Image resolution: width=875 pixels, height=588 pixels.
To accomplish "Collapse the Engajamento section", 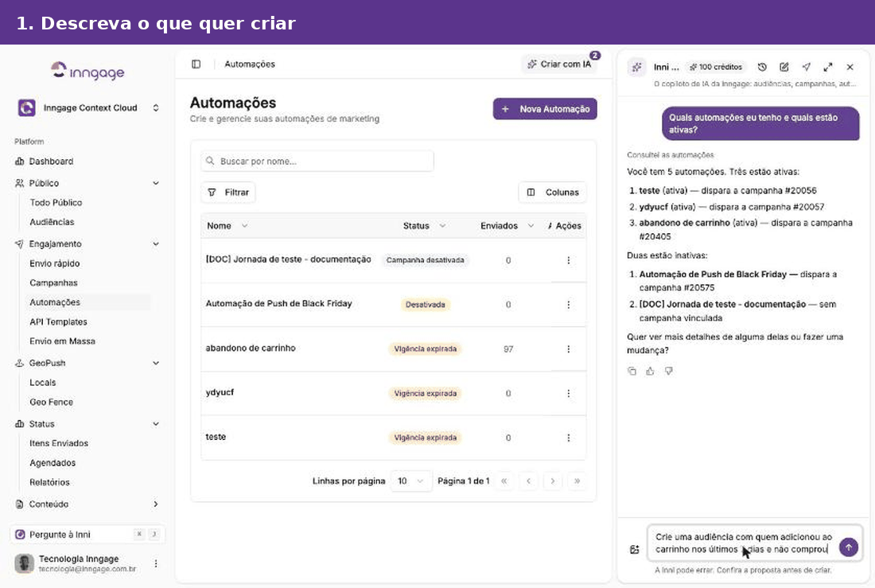I will coord(156,244).
